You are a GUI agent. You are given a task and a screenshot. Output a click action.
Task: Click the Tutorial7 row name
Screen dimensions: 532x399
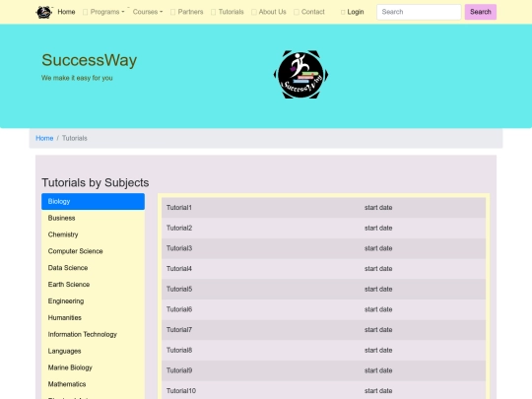(179, 330)
